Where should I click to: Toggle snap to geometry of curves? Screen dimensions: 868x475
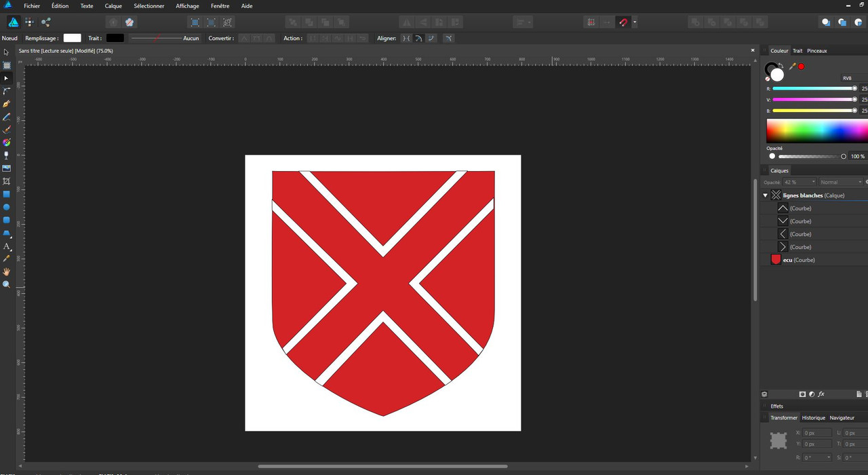point(419,38)
